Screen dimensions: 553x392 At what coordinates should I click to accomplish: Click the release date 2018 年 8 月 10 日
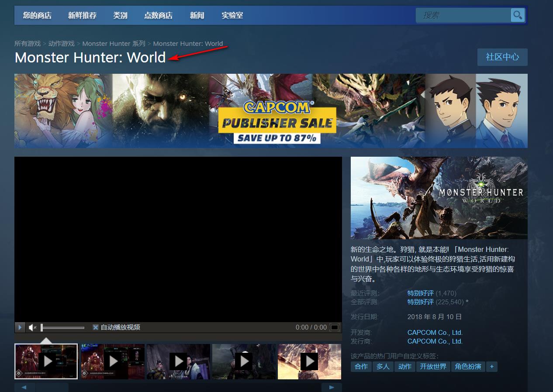[435, 317]
